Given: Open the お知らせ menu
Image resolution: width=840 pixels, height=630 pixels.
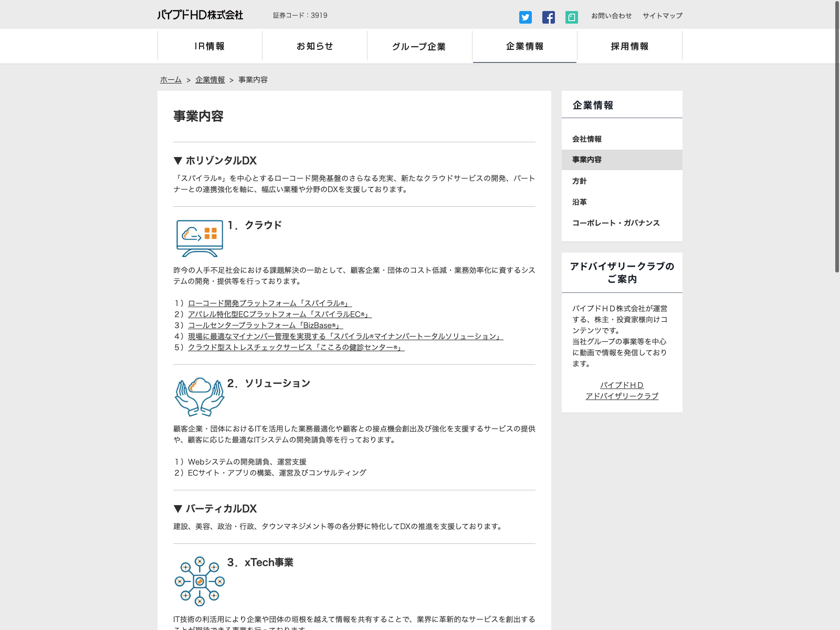Looking at the screenshot, I should coord(314,46).
